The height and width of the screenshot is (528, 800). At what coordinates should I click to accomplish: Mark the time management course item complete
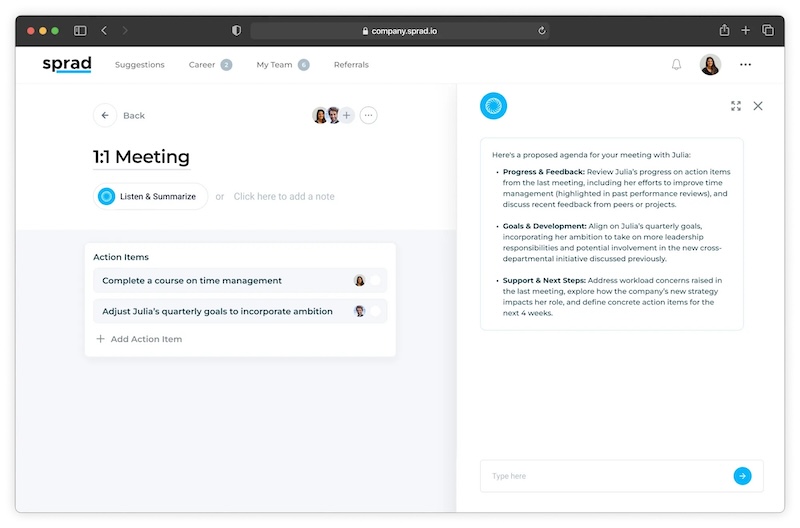tap(376, 281)
